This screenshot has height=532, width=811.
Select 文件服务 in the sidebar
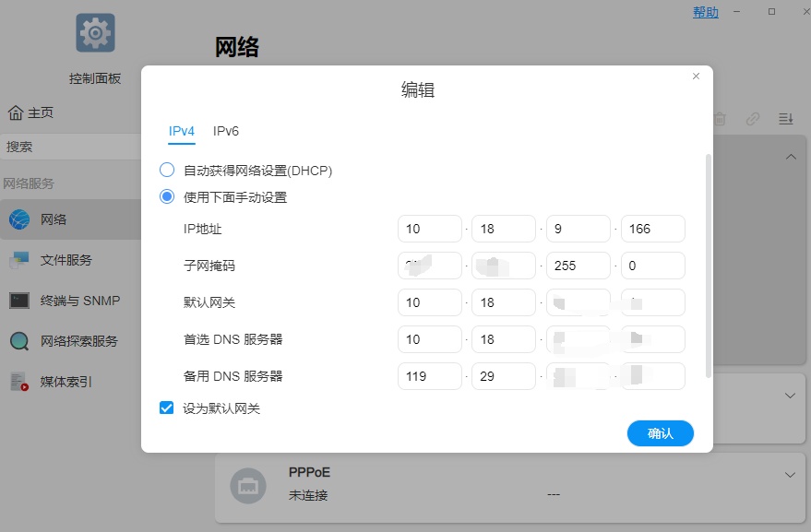point(70,260)
